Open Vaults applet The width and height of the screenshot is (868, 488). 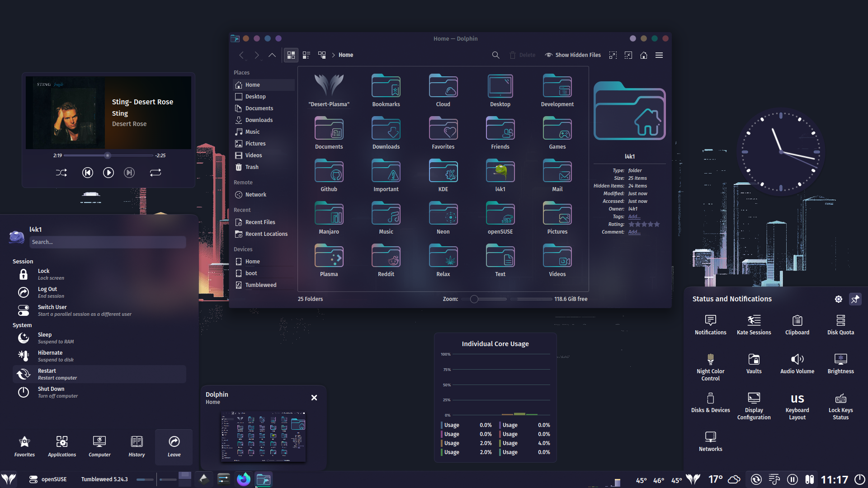tap(754, 364)
